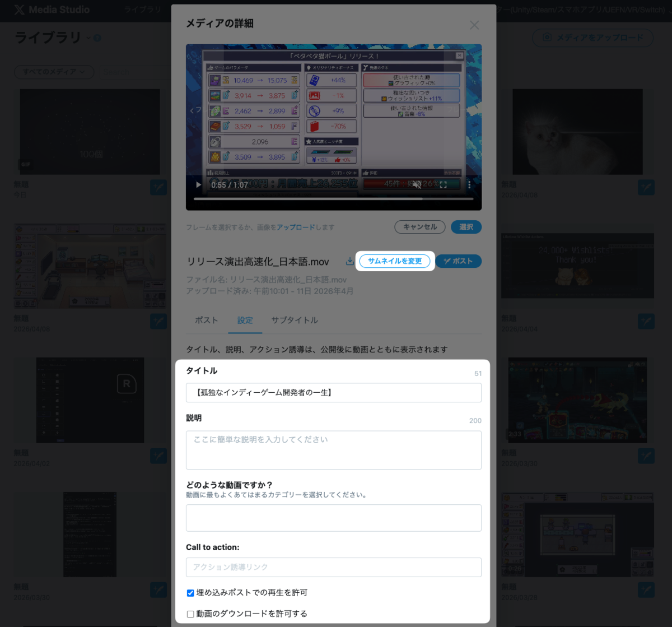Click compose icon for the 2026/04/02 item

(158, 456)
